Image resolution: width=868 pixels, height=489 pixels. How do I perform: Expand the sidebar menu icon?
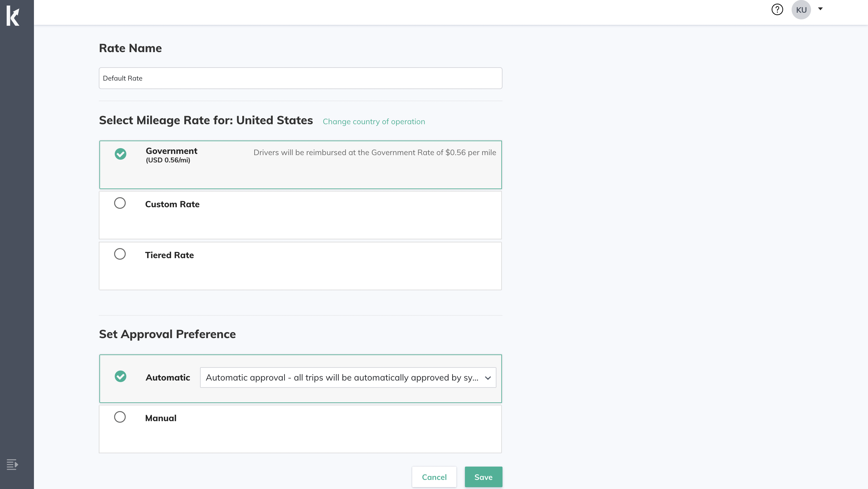(12, 464)
